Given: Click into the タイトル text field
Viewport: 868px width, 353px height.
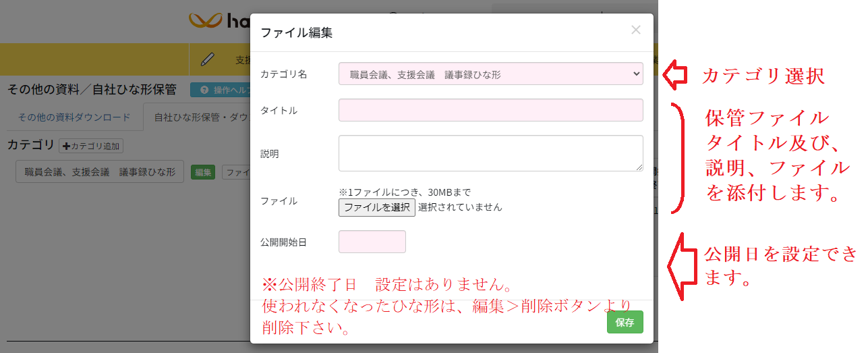Looking at the screenshot, I should (x=490, y=111).
